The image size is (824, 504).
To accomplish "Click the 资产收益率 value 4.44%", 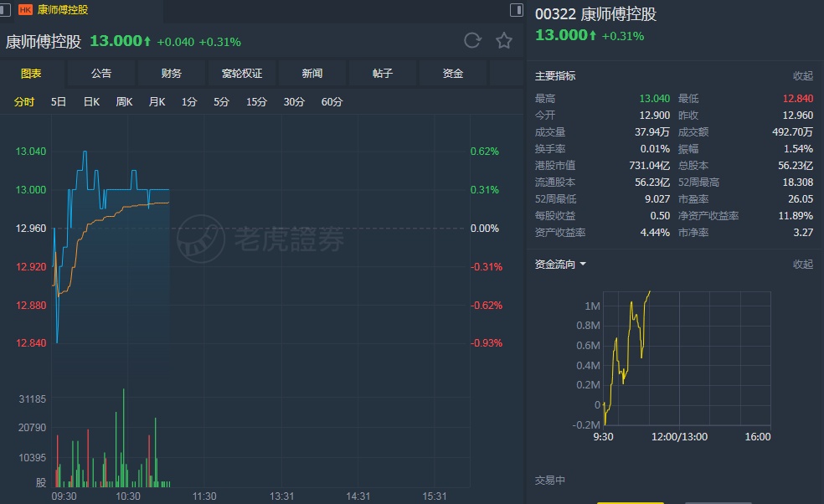I will coord(655,232).
